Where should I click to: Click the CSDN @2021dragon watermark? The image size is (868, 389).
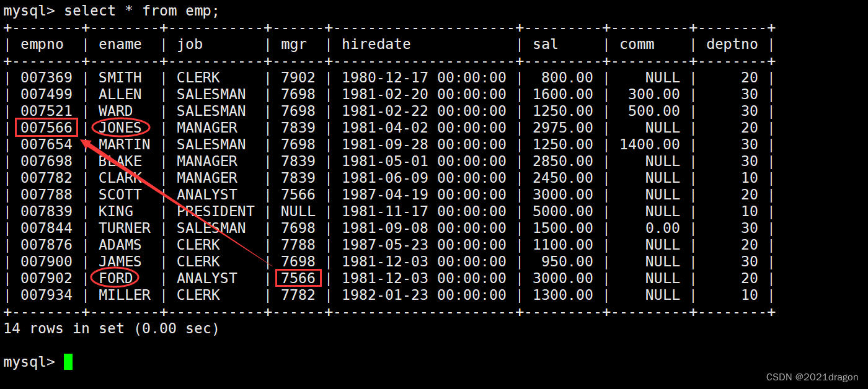pos(812,377)
